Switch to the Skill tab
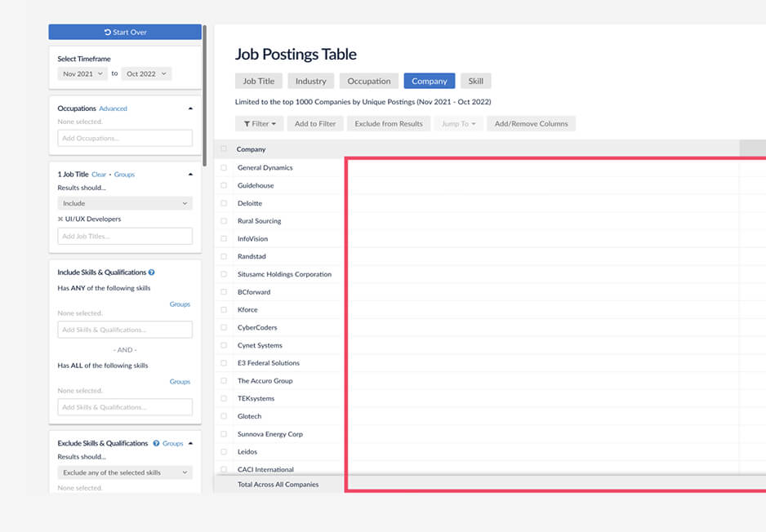766x532 pixels. point(476,81)
